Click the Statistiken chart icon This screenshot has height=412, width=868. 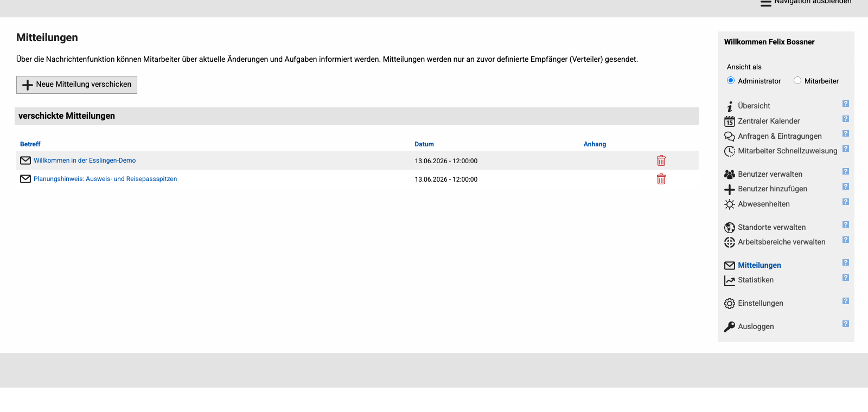click(730, 280)
